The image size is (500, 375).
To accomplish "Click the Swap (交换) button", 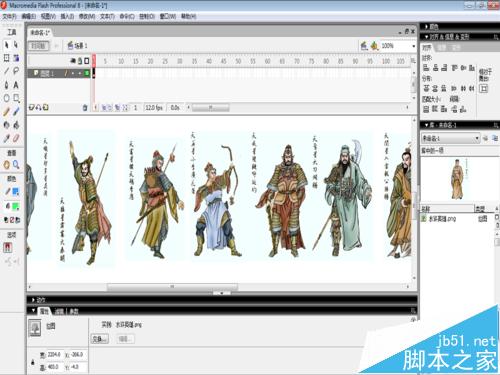I will (100, 339).
